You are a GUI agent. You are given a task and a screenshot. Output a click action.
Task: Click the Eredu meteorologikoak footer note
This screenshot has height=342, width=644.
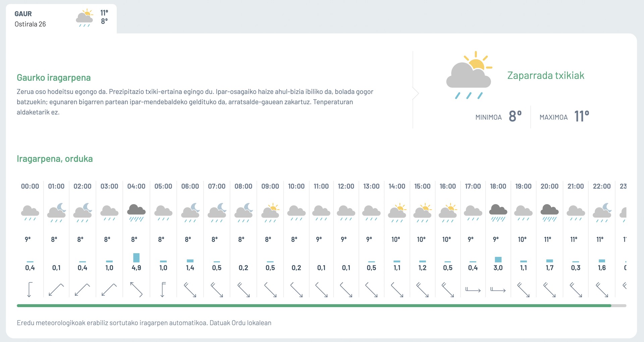pyautogui.click(x=144, y=323)
